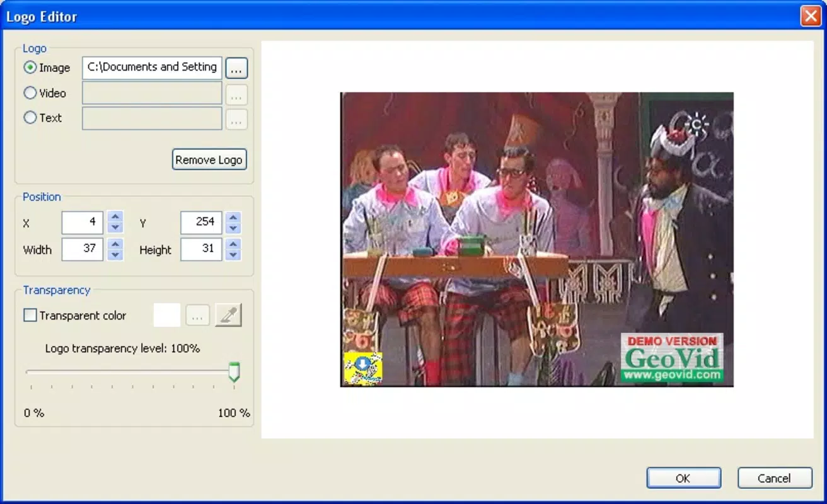The image size is (827, 504).
Task: Decrease the logo Height value
Action: point(234,255)
